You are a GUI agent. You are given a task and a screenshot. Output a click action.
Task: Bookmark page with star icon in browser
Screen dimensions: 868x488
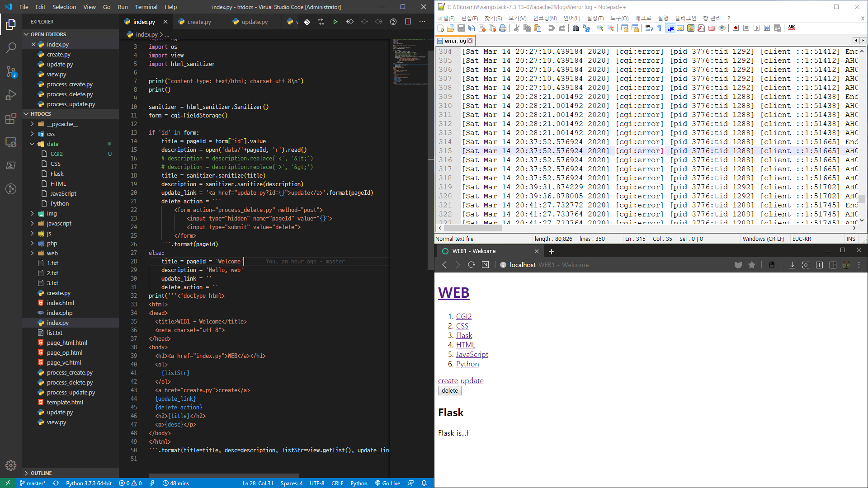coord(752,265)
